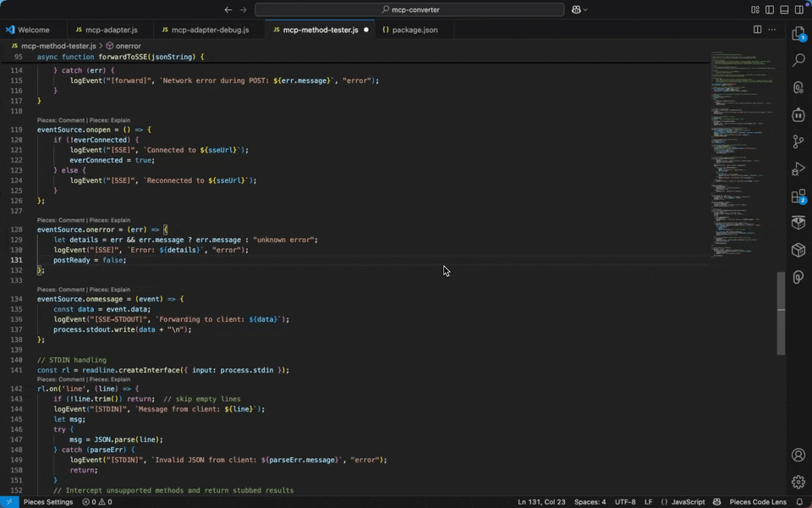Screen dimensions: 812x508
Task: Open the Extensions view with badge 2
Action: pyautogui.click(x=798, y=196)
